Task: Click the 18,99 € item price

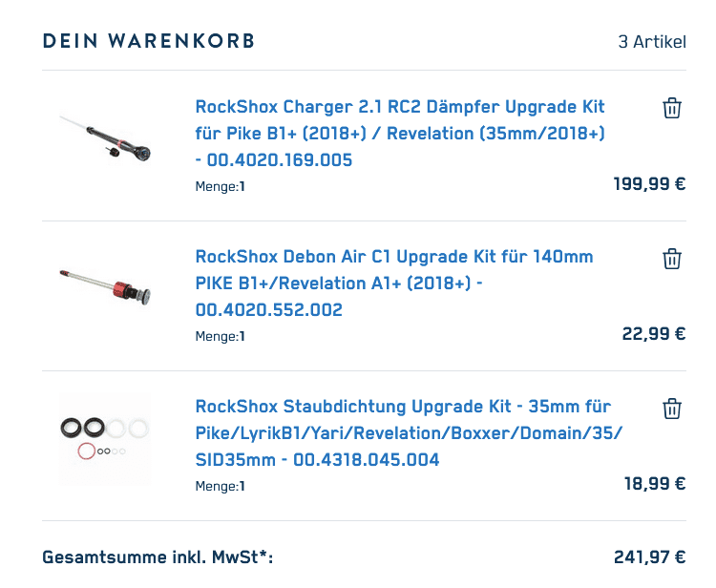Action: pyautogui.click(x=655, y=483)
